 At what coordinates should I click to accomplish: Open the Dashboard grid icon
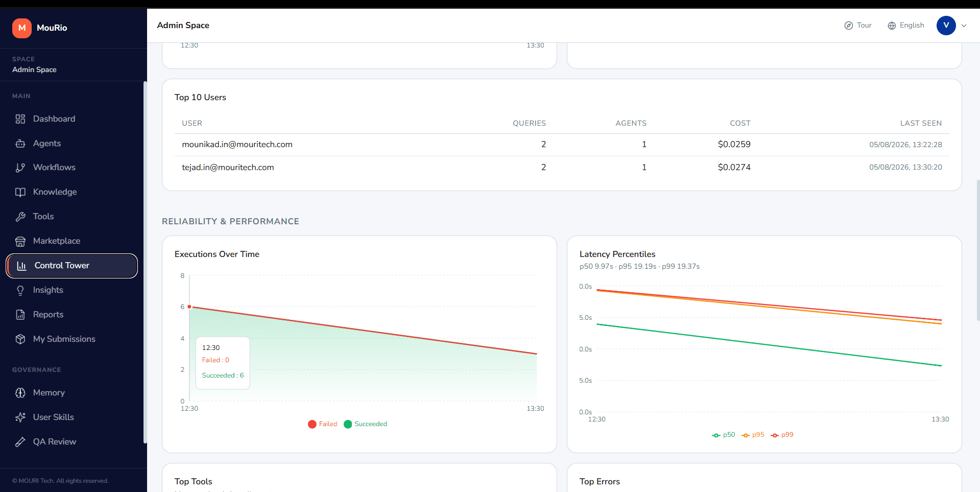point(20,119)
